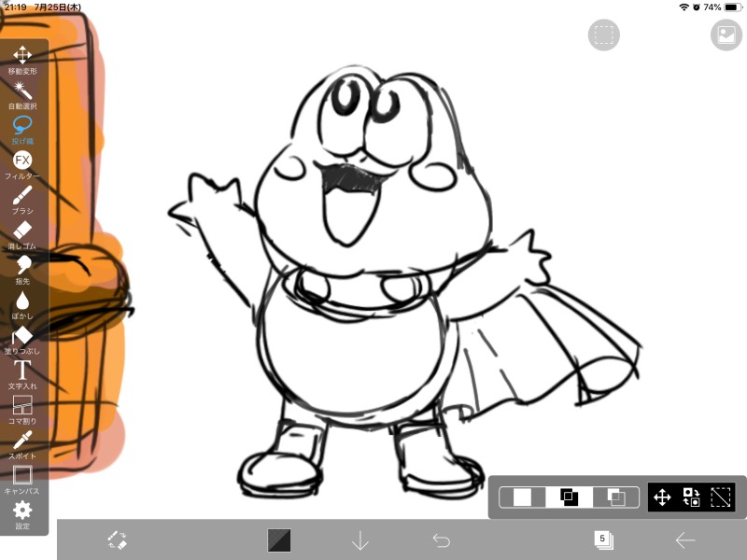Open the 設定 settings gear
Screen dimensions: 747x560
22,515
